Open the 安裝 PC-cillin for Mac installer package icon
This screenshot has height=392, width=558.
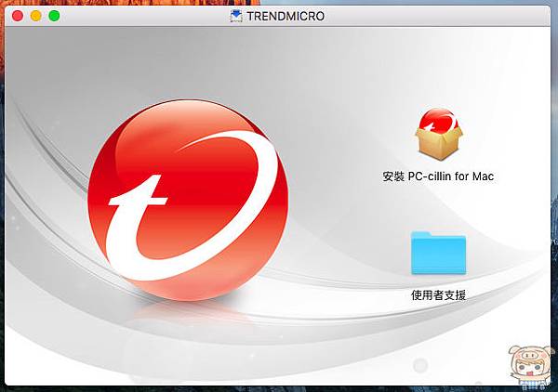[439, 135]
